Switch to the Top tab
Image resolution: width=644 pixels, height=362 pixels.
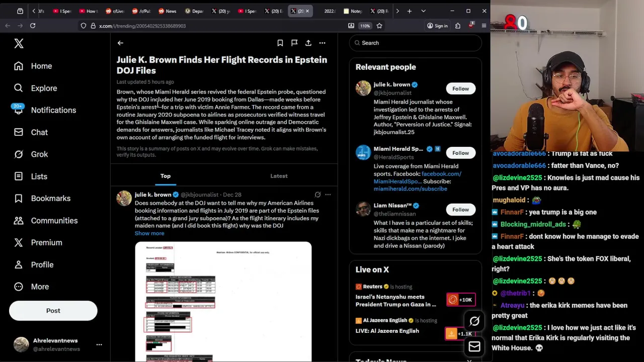click(166, 176)
